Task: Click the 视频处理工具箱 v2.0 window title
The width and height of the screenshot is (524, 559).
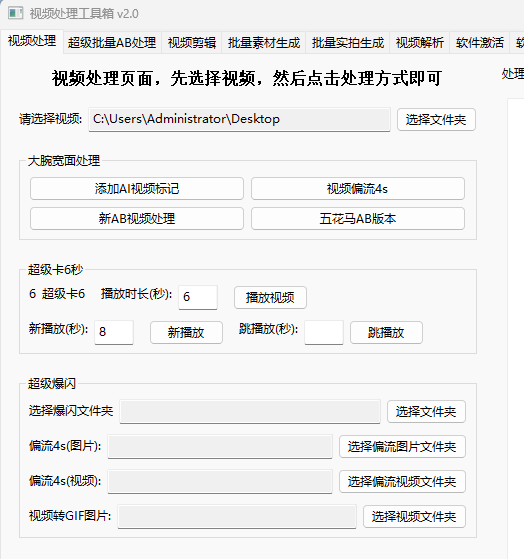Action: click(x=84, y=14)
